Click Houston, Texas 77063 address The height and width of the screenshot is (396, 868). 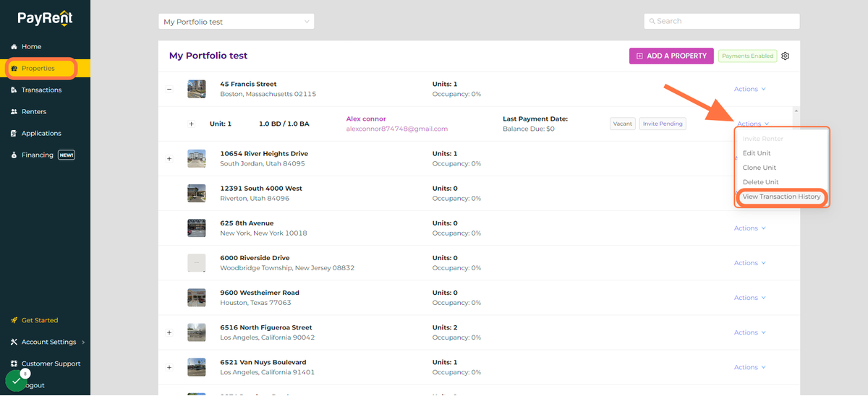click(x=255, y=303)
